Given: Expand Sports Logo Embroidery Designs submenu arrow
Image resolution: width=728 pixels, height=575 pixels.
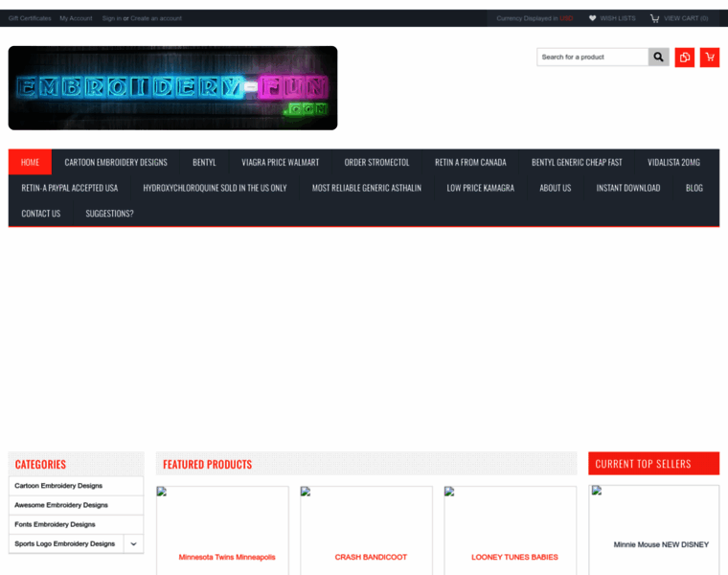Looking at the screenshot, I should point(134,544).
